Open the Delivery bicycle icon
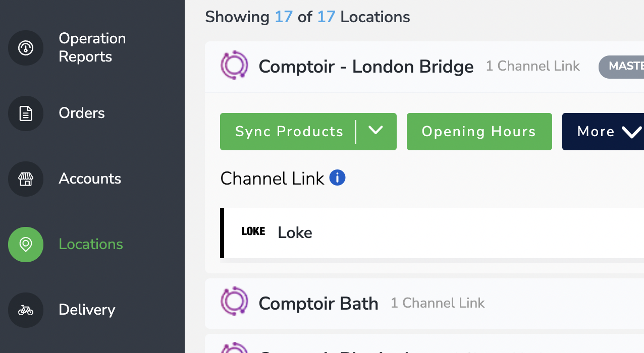 point(26,310)
